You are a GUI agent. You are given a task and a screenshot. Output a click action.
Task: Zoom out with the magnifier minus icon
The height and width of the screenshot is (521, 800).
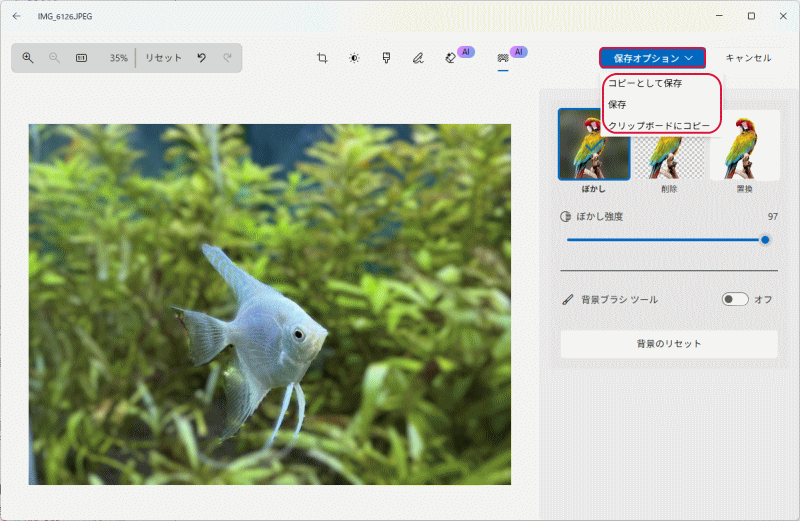point(54,58)
